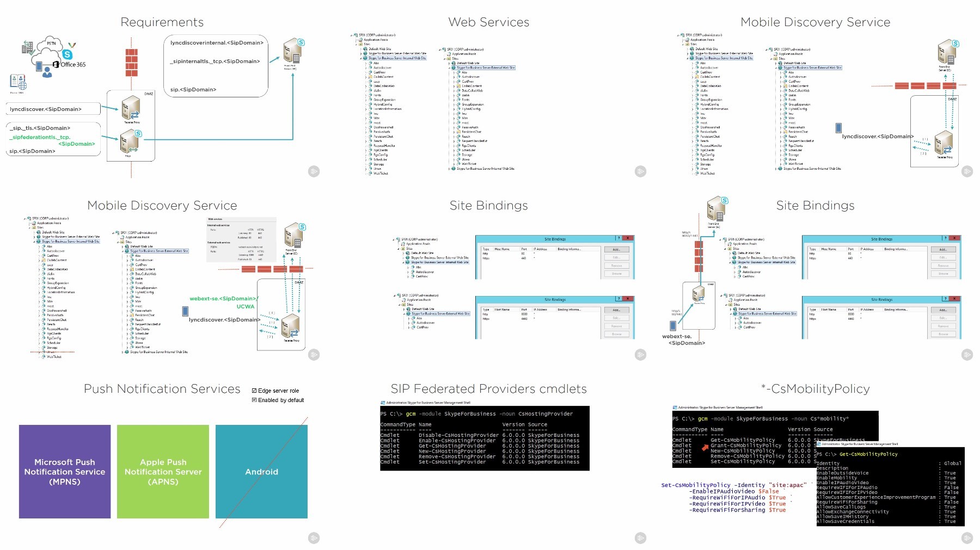Click the PSTN cloud icon
This screenshot has width=980, height=550.
(x=50, y=45)
